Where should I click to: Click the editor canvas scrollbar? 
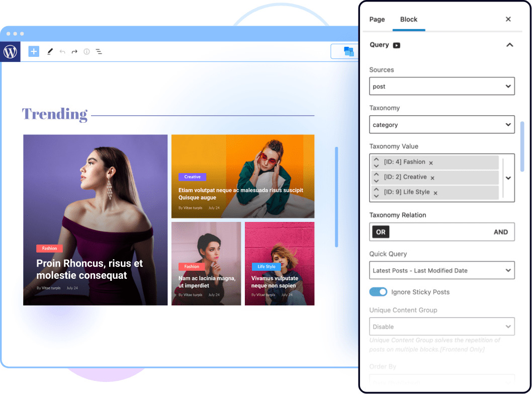pyautogui.click(x=336, y=197)
